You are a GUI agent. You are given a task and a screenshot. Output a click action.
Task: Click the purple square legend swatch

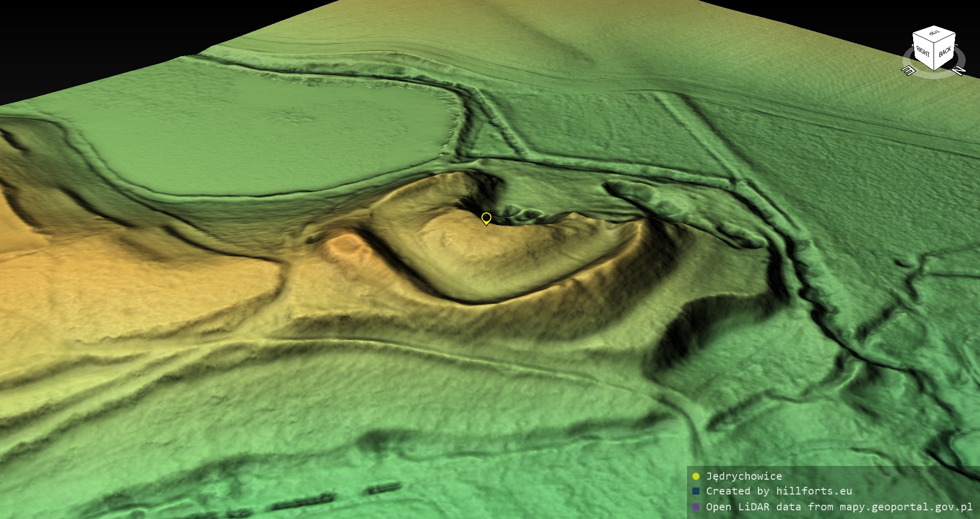click(x=696, y=507)
